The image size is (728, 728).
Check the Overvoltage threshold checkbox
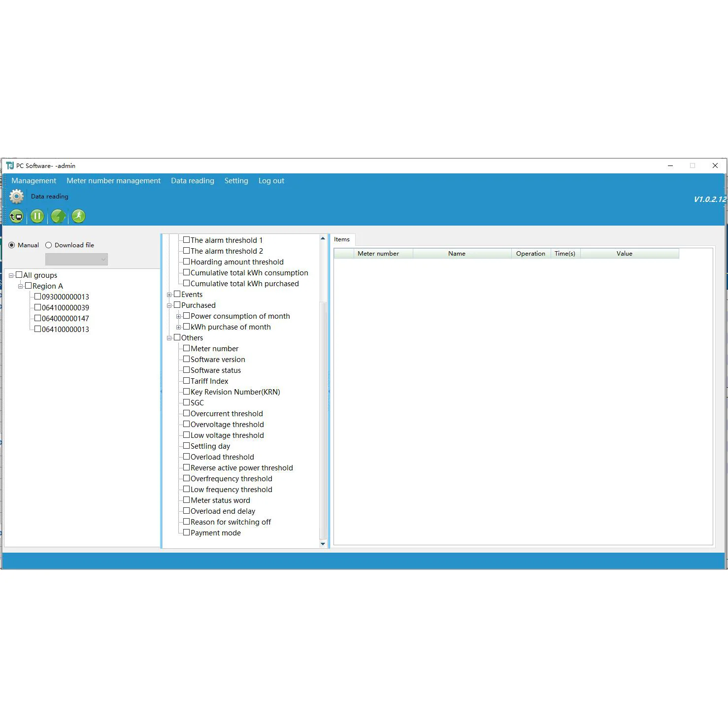[187, 424]
